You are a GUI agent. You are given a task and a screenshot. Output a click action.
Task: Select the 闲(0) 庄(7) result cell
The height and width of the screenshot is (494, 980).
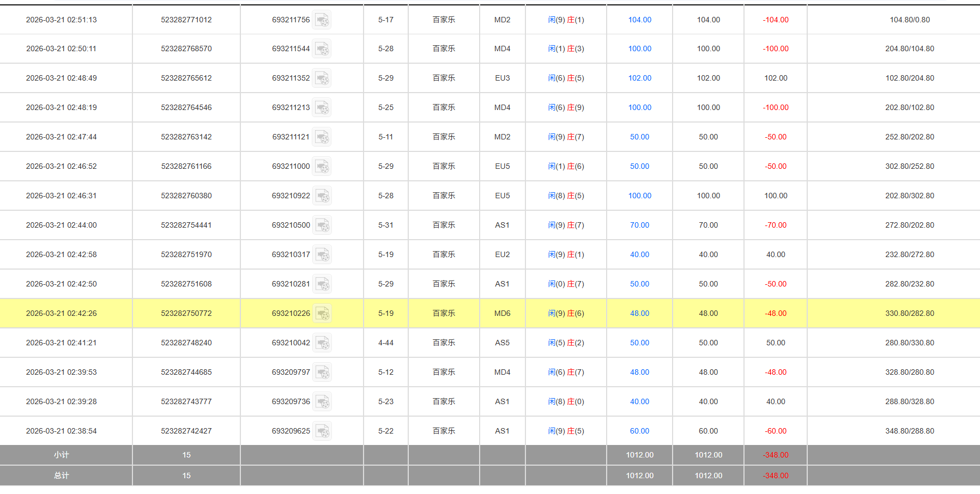tap(566, 284)
